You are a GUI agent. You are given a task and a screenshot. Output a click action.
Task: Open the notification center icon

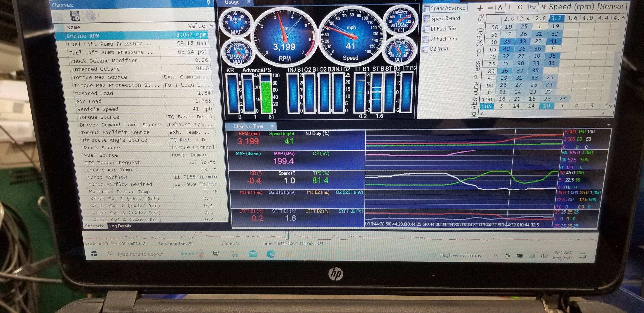[x=583, y=256]
